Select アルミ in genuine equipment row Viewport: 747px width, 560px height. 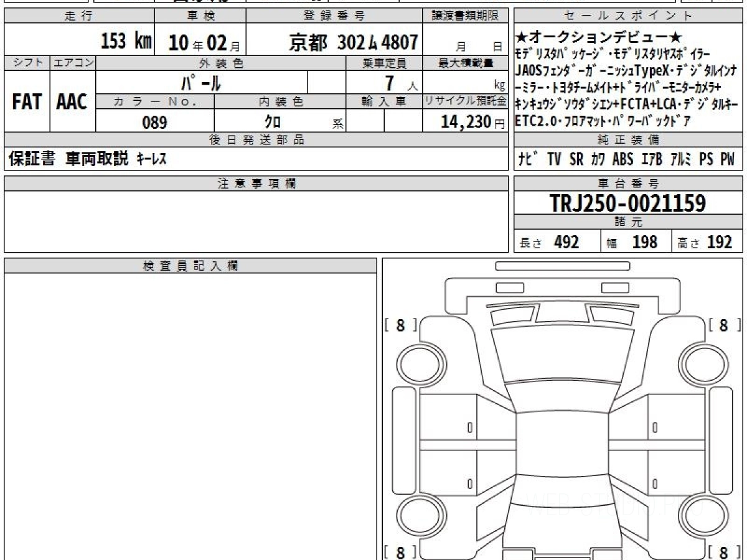click(682, 159)
